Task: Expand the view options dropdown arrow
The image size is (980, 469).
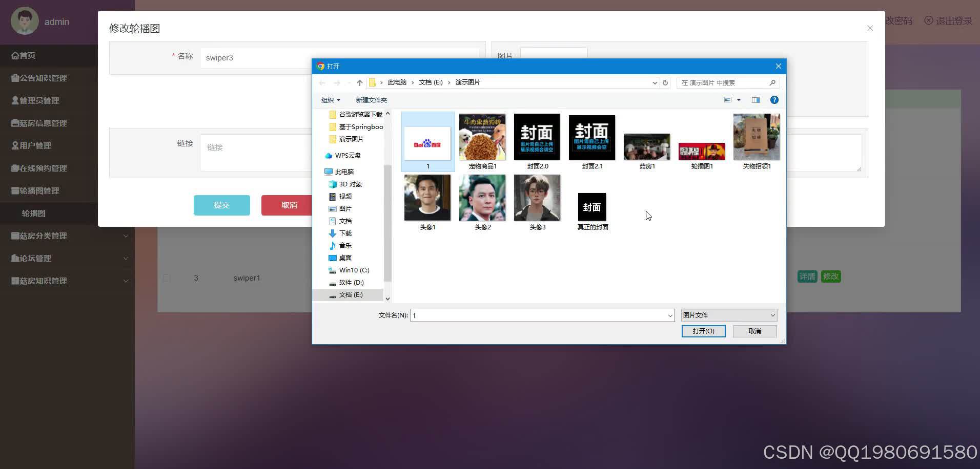Action: point(739,100)
